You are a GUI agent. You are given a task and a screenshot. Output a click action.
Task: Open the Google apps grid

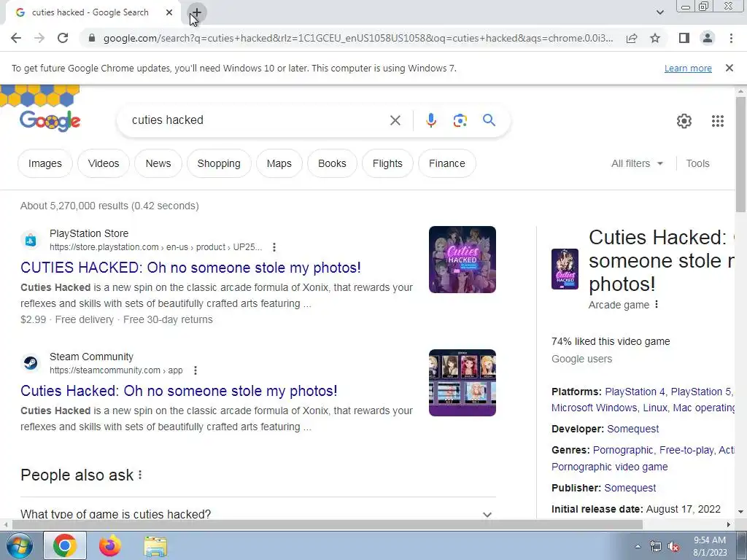pos(718,121)
